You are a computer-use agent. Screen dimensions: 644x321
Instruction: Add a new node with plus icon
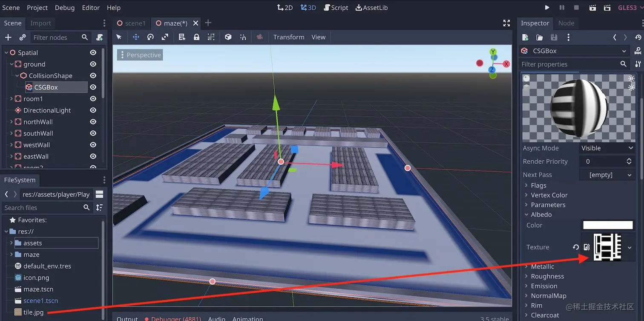[8, 38]
